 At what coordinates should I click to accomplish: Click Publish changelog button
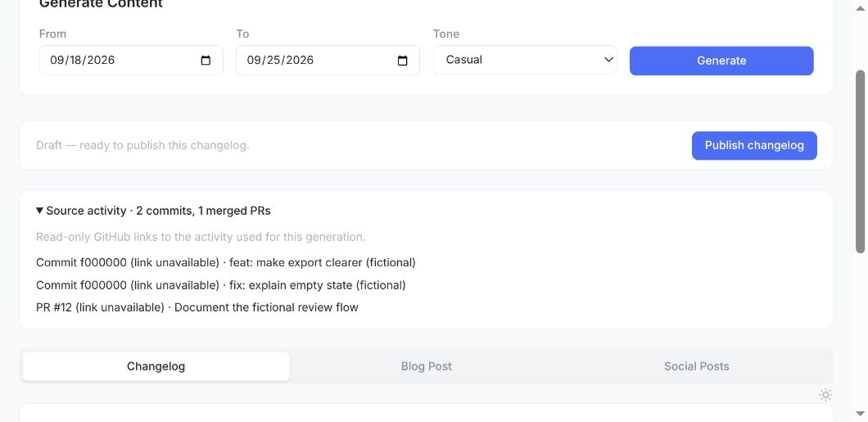click(x=754, y=146)
